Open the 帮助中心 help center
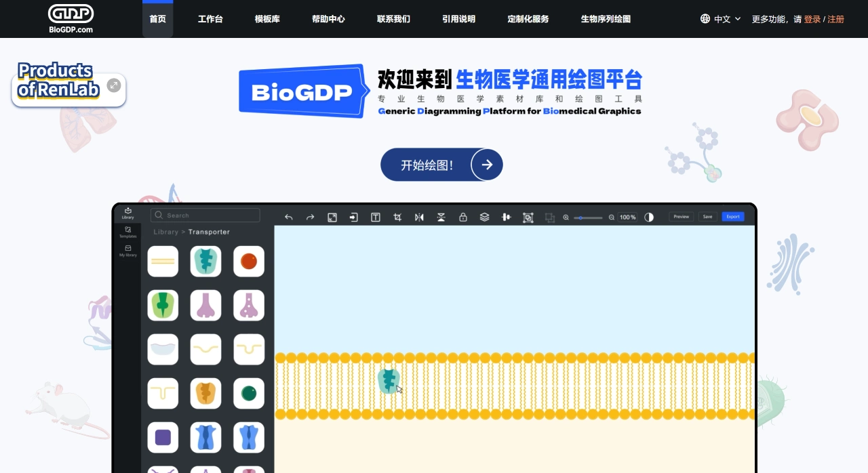This screenshot has width=868, height=473. (x=328, y=19)
